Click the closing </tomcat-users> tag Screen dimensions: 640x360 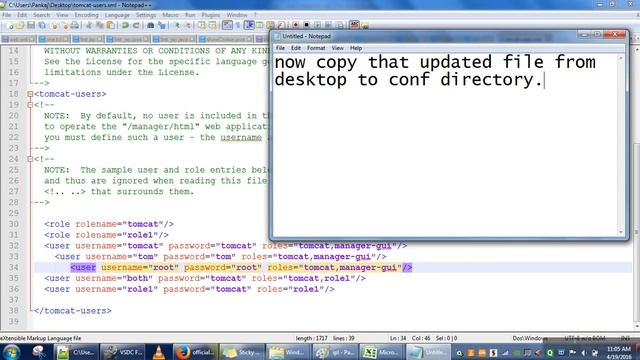(x=73, y=311)
